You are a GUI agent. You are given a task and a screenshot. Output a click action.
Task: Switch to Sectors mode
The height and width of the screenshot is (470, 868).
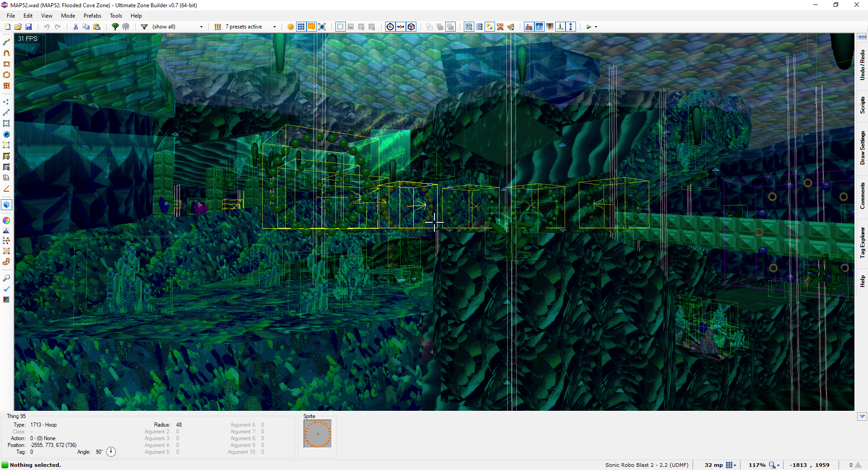tap(6, 123)
